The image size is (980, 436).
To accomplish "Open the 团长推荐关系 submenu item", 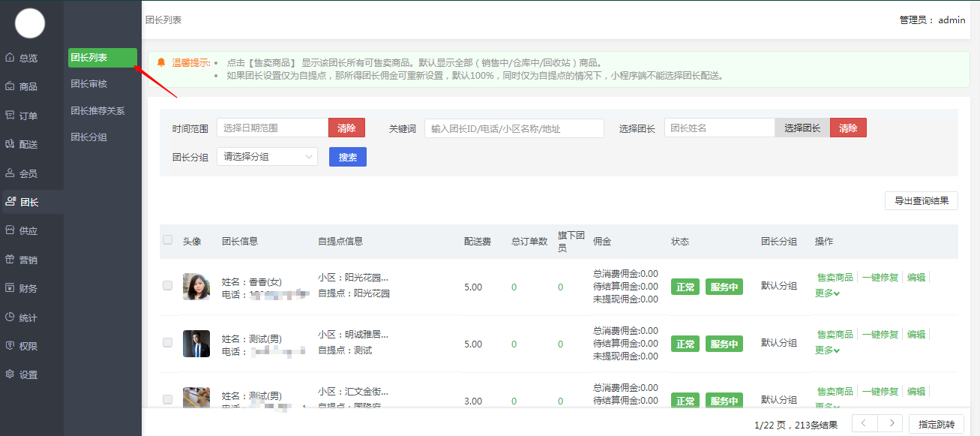I will pyautogui.click(x=97, y=110).
